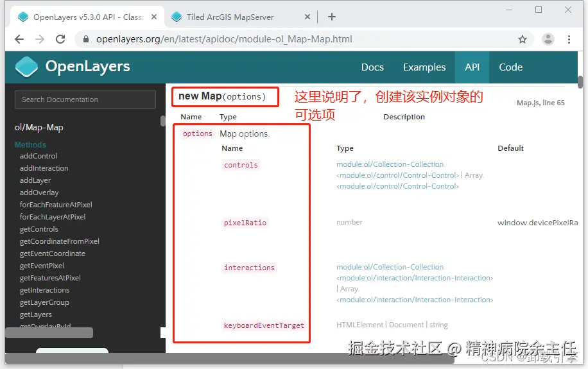
Task: Open forEachLayerAtPixel method link
Action: coord(53,217)
